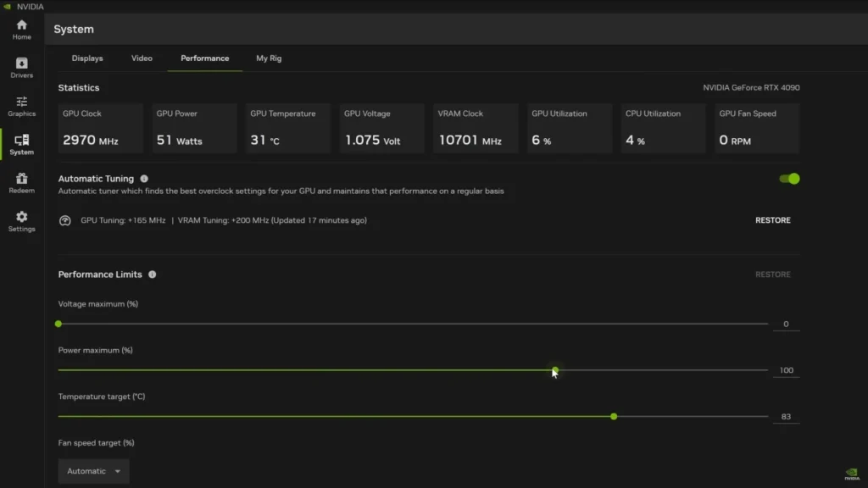Click the GPU Tuning +165 MHz text
Viewport: 868px width, 488px height.
[123, 220]
